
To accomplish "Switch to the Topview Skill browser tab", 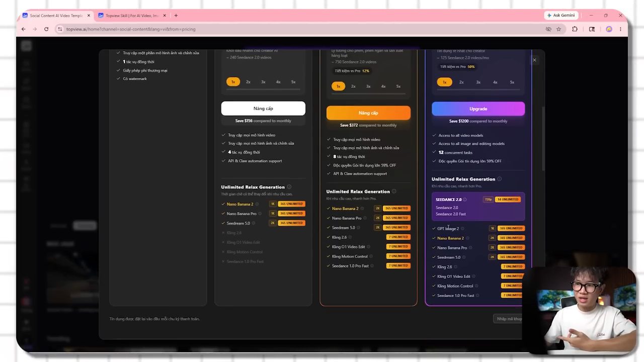I will click(x=132, y=16).
